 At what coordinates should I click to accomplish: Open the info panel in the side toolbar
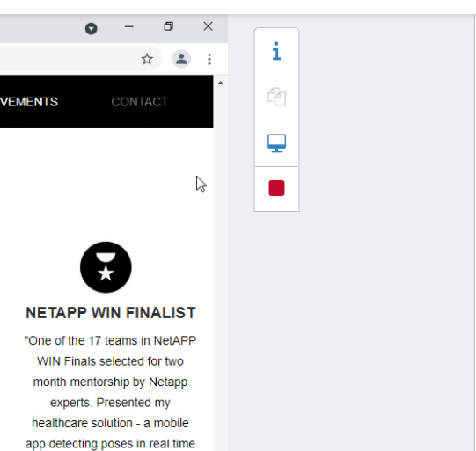point(276,51)
